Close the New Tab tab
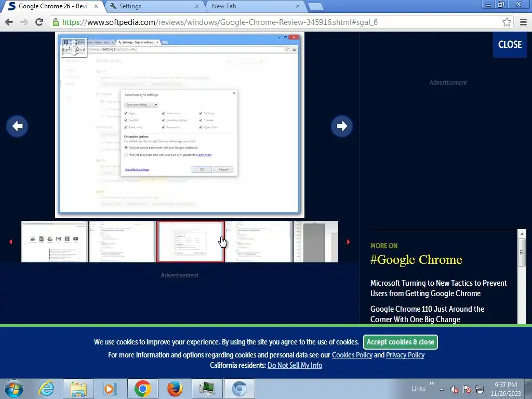Image resolution: width=532 pixels, height=399 pixels. click(x=298, y=6)
